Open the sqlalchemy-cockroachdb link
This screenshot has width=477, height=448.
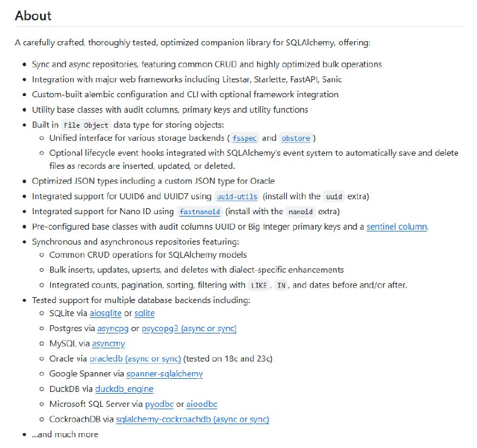[193, 419]
